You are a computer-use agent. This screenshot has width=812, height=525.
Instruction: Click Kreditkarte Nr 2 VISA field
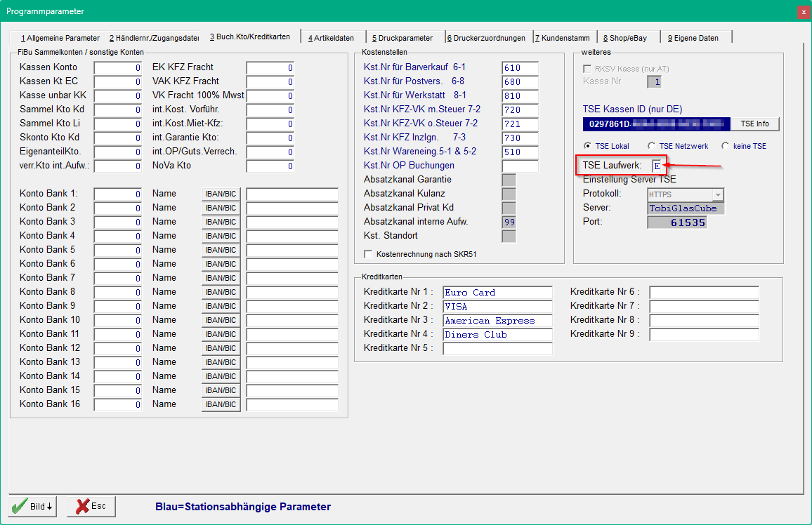[x=497, y=307]
